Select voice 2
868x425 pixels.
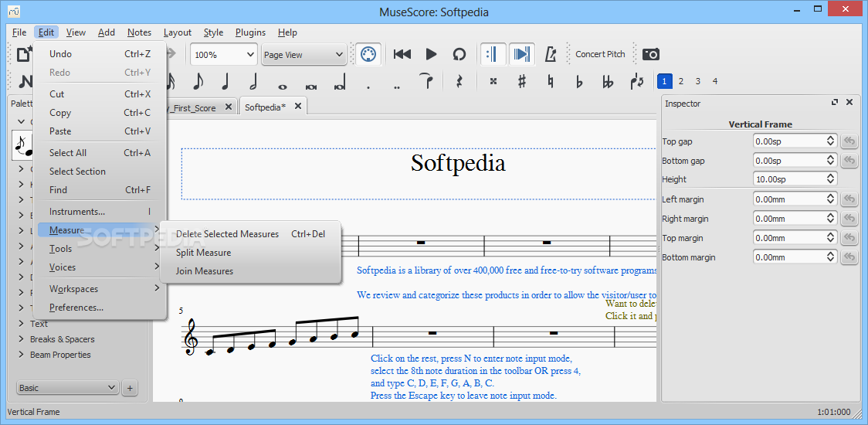pos(681,81)
